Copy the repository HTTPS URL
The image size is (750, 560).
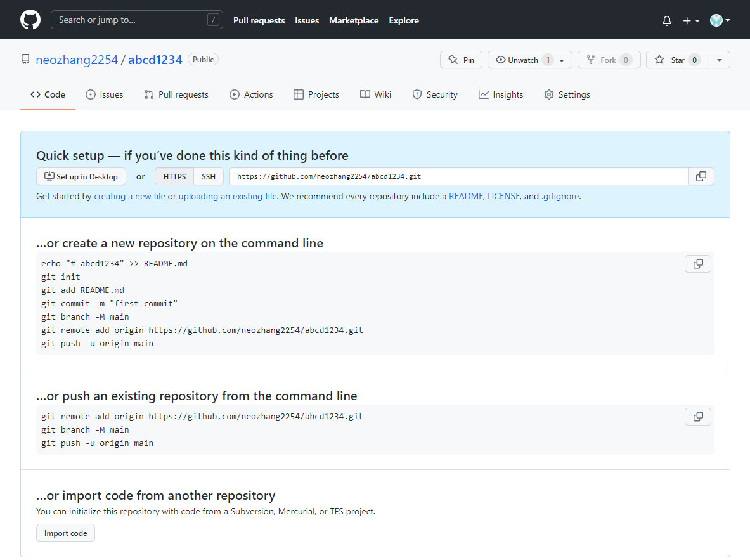pyautogui.click(x=701, y=176)
